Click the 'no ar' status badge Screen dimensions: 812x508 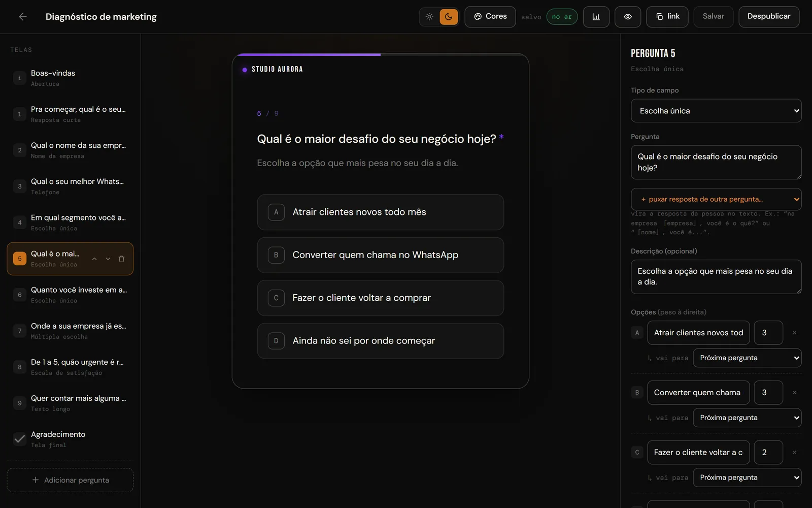coord(562,17)
